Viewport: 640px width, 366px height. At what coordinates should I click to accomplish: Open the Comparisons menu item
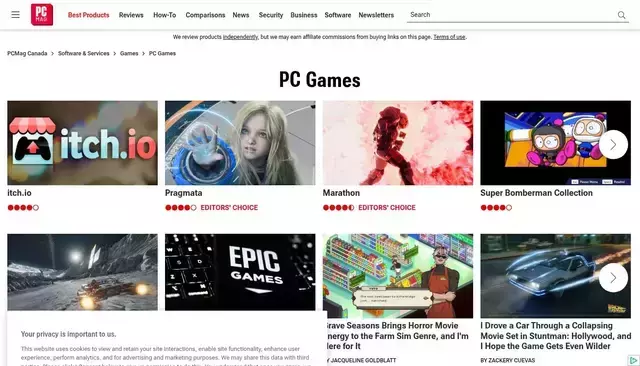point(205,15)
